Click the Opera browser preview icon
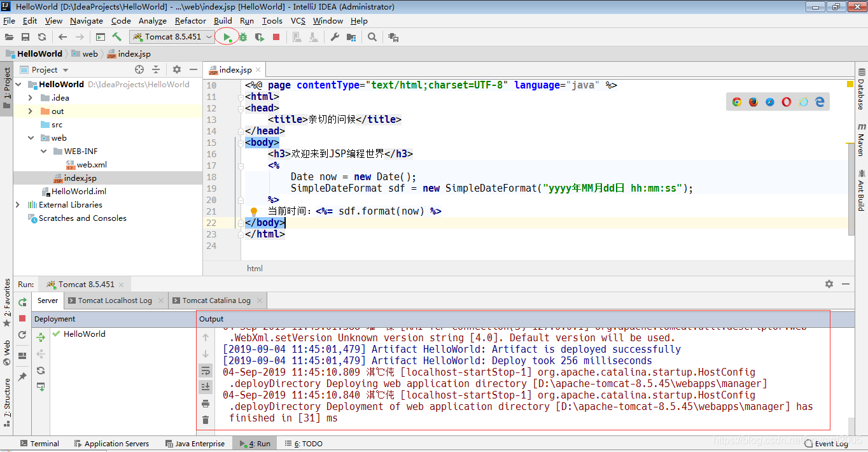Screen dimensions: 868x452 (787, 102)
